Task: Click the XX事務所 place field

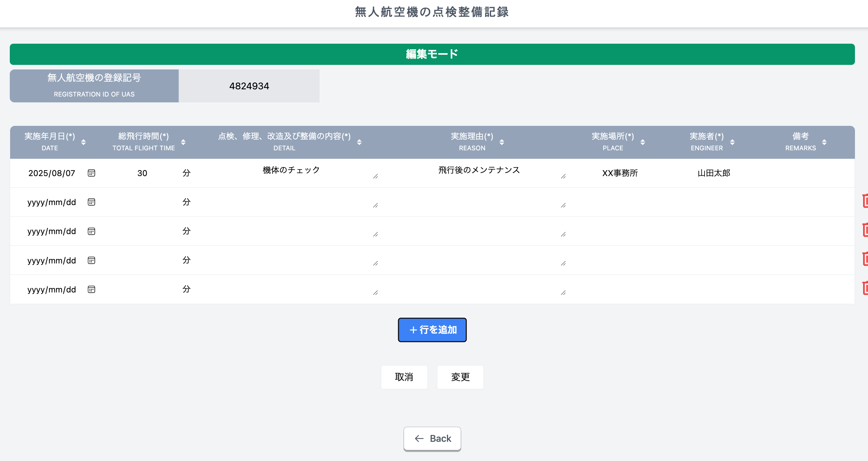Action: pos(620,173)
